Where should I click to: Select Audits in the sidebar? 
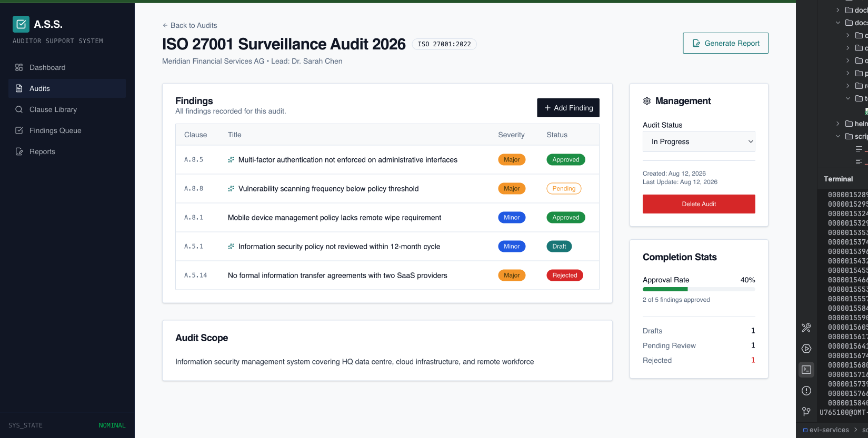(x=67, y=88)
